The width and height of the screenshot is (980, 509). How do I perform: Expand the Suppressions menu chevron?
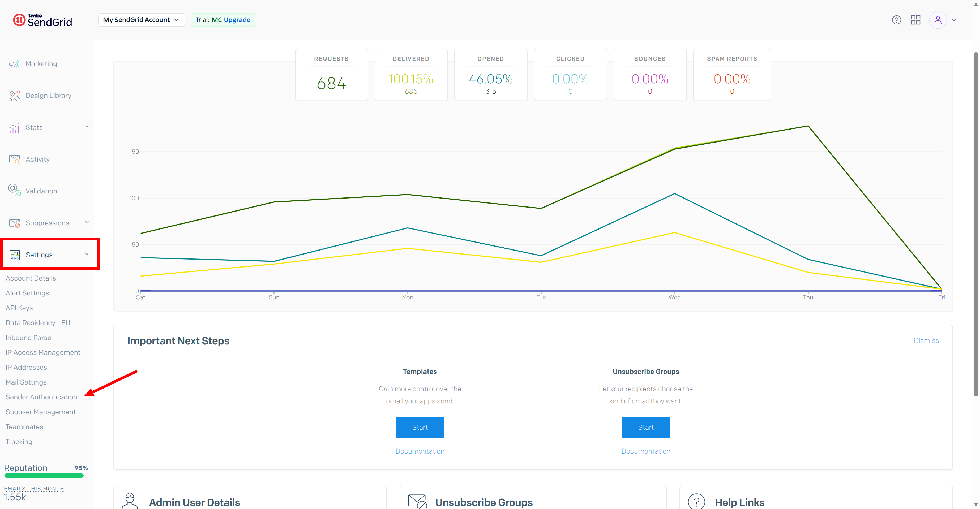pyautogui.click(x=87, y=222)
